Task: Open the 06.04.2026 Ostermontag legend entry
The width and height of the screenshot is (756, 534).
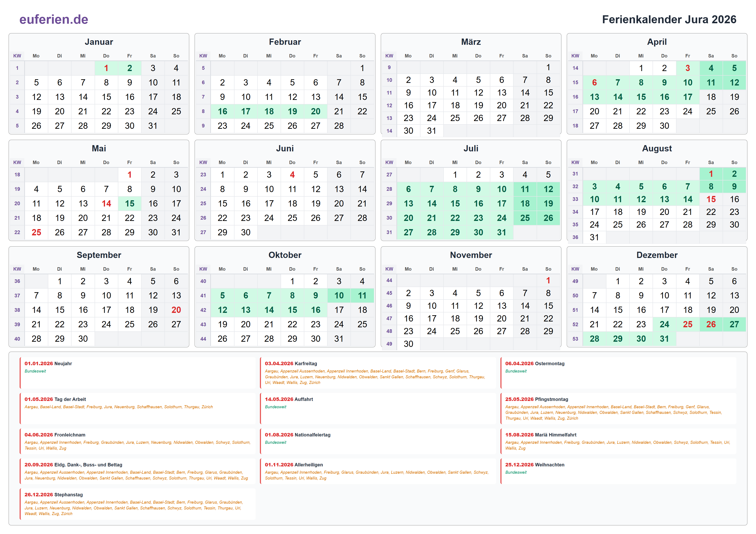Action: coord(618,373)
